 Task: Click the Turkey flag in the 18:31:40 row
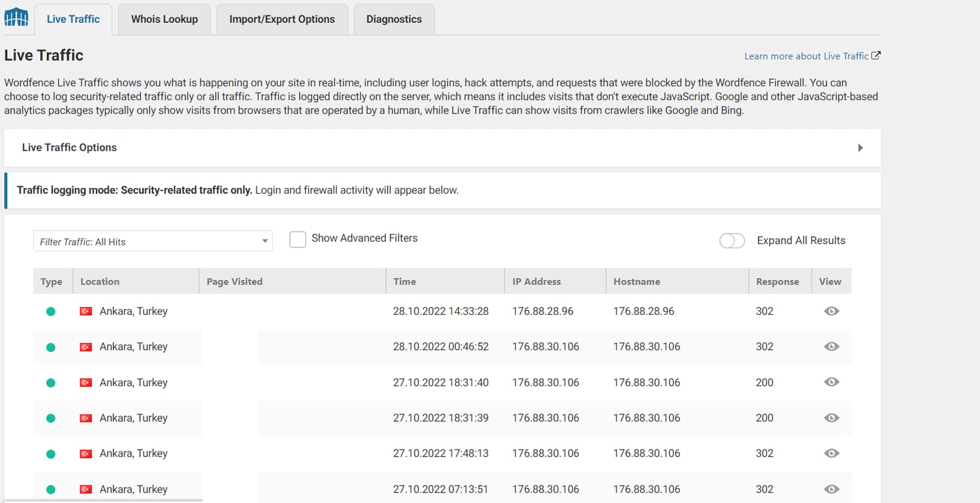point(86,382)
